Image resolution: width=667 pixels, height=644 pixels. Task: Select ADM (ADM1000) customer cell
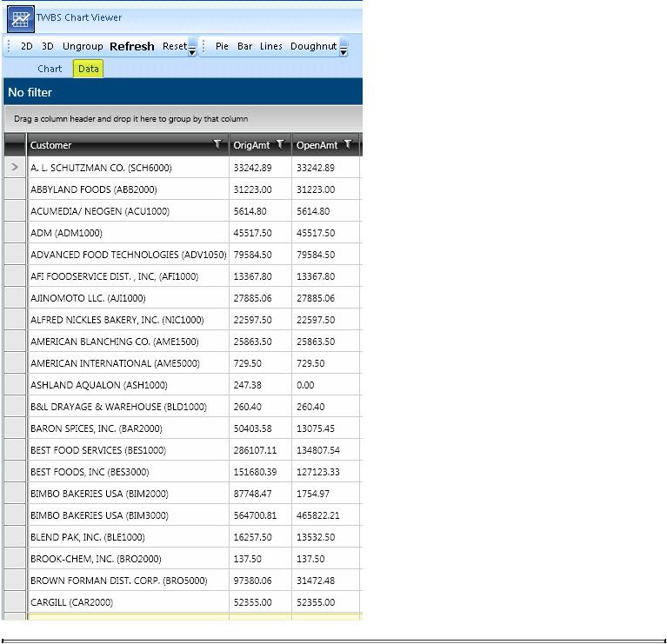(128, 233)
